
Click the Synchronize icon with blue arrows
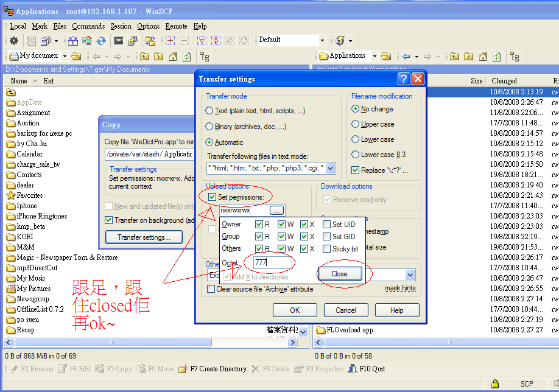click(101, 41)
